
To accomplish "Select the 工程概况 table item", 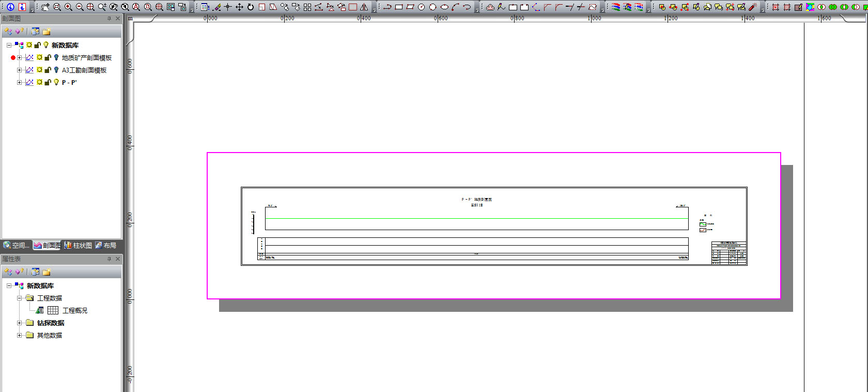I will (x=75, y=310).
